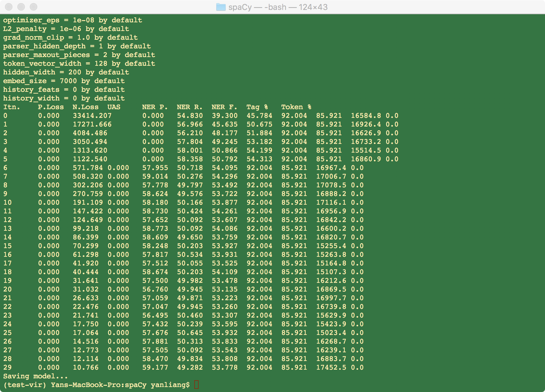
Task: Click the N.Loss value 4084.486
Action: tap(90, 133)
